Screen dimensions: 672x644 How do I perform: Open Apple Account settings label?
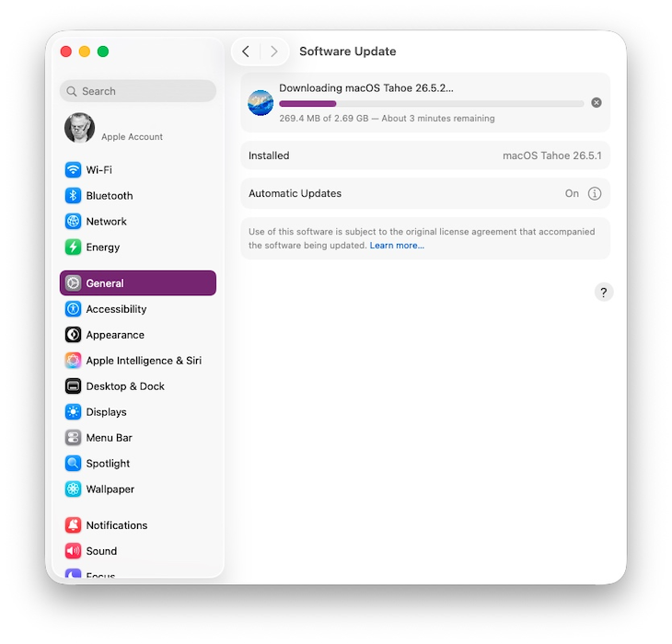[x=132, y=136]
